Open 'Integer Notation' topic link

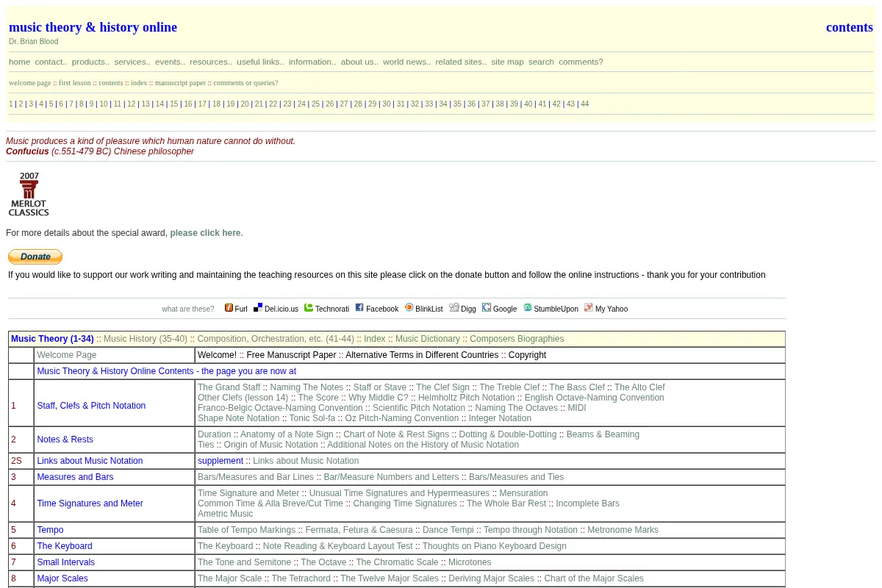coord(500,418)
